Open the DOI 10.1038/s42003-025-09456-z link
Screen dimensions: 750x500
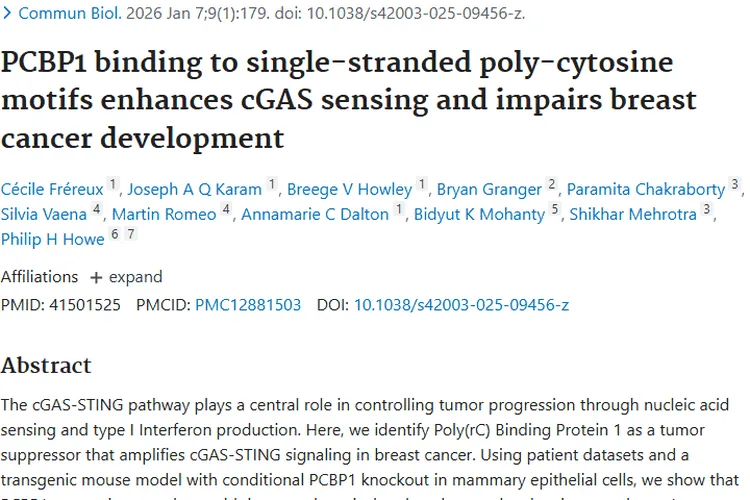click(461, 304)
